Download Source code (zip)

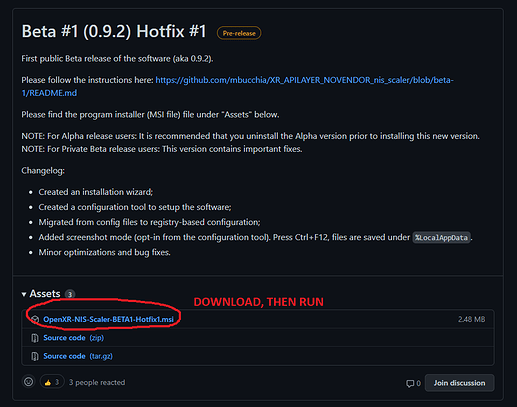point(74,338)
